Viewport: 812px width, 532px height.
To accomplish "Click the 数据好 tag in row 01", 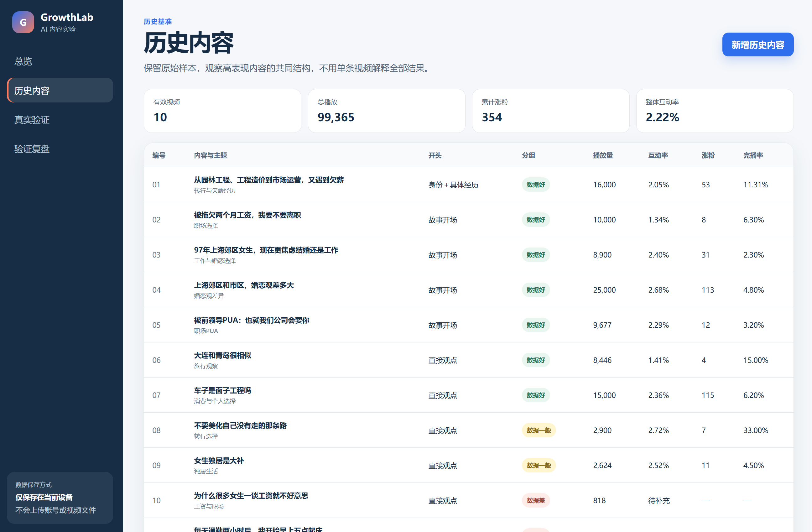I will click(536, 185).
